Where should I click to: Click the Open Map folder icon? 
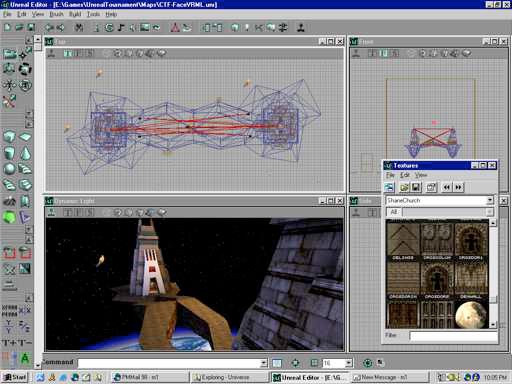coord(19,27)
